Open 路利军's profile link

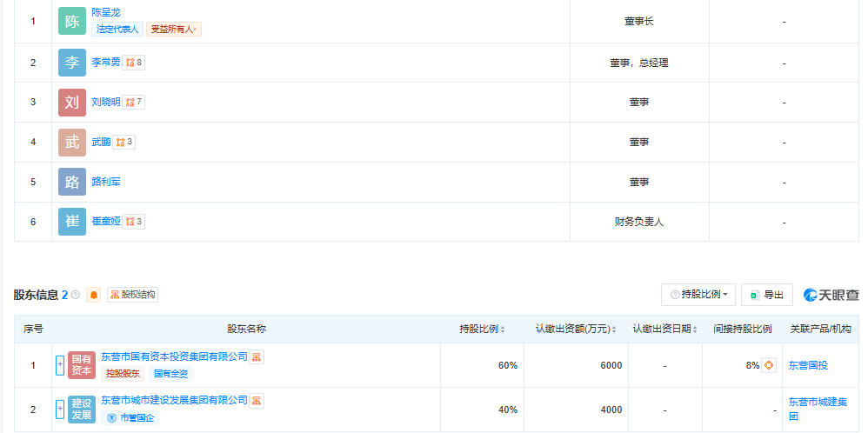pos(106,182)
